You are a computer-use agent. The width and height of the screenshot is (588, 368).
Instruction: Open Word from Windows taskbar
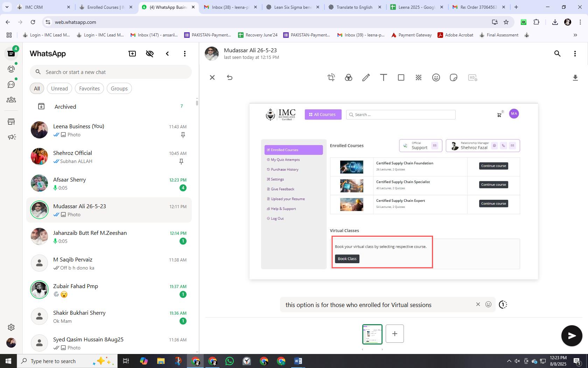pyautogui.click(x=298, y=361)
